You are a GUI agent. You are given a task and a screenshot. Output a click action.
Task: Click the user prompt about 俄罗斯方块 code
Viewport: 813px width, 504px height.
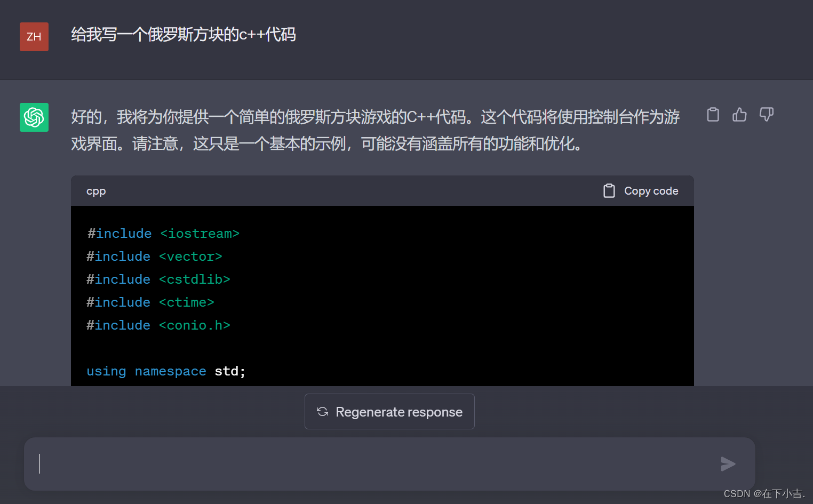point(184,35)
